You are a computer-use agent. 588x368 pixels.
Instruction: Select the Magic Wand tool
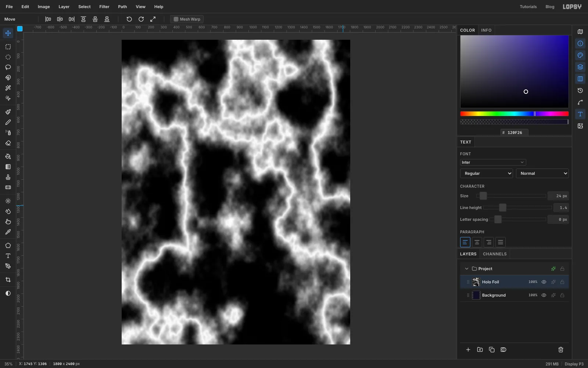point(8,88)
